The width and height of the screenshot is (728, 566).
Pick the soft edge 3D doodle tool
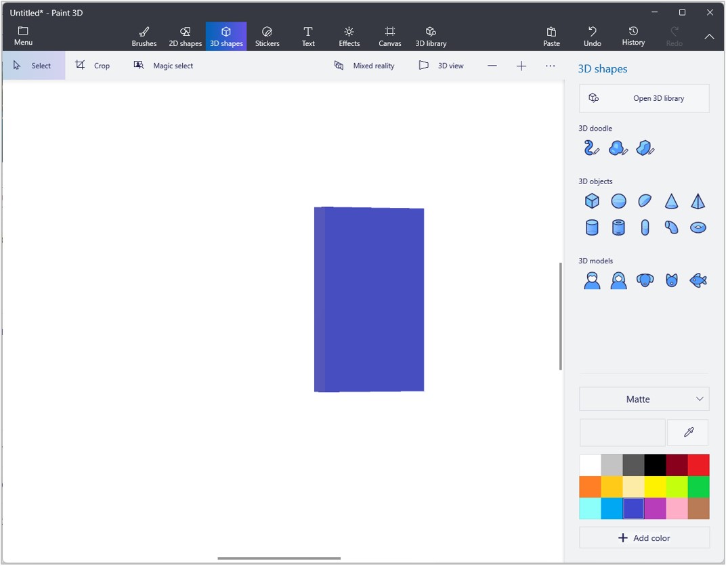tap(618, 148)
